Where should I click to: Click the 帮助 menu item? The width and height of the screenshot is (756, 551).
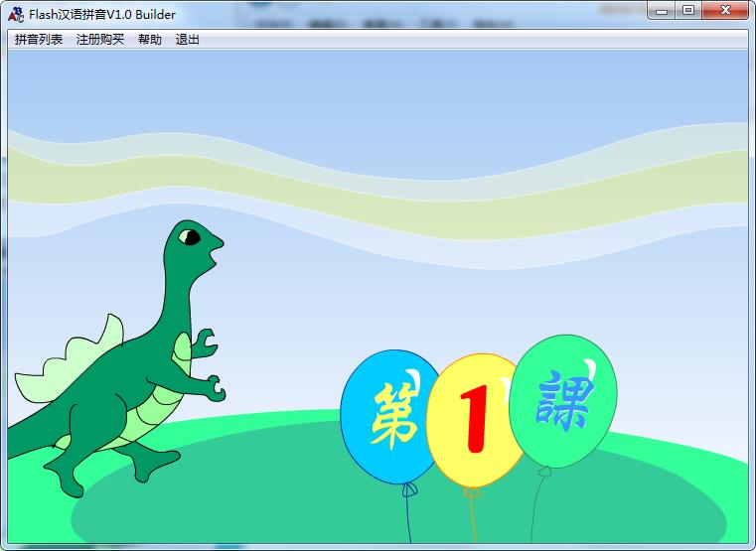click(x=150, y=40)
